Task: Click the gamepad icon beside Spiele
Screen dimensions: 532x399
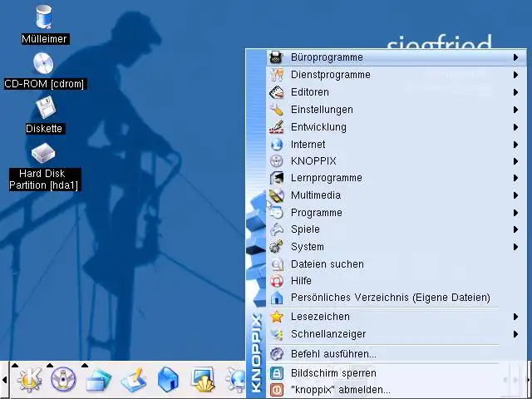Action: click(x=277, y=229)
